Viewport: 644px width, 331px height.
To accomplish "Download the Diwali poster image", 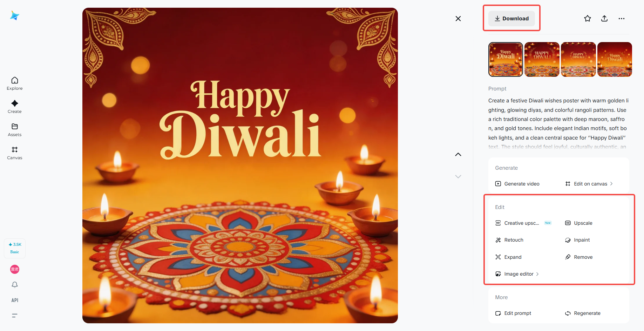I will [511, 19].
